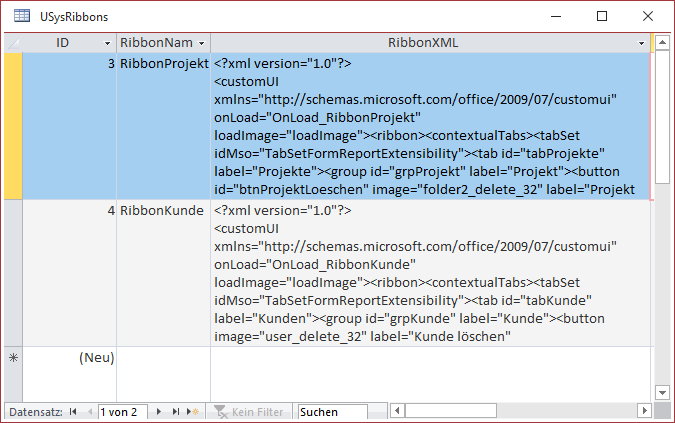The height and width of the screenshot is (423, 675).
Task: Click Kein Filter button
Action: [x=249, y=412]
